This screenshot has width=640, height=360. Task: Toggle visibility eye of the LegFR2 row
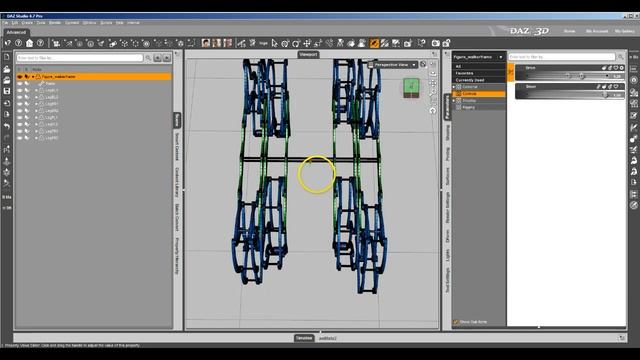(20, 138)
